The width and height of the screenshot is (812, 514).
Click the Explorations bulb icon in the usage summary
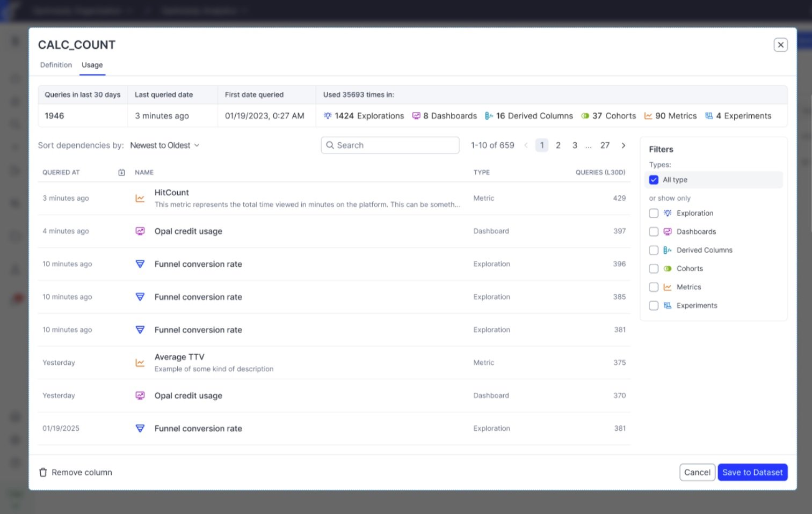click(x=328, y=116)
